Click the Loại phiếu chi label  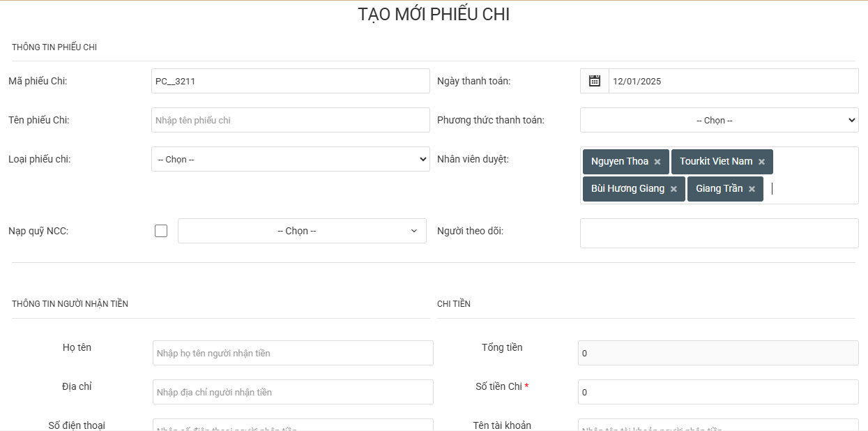[x=39, y=159]
